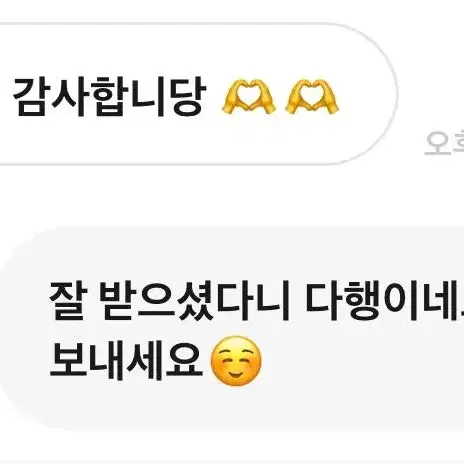Screen dimensions: 464x464
Task: Click the word 다행이네 in reply
Action: click(x=381, y=301)
